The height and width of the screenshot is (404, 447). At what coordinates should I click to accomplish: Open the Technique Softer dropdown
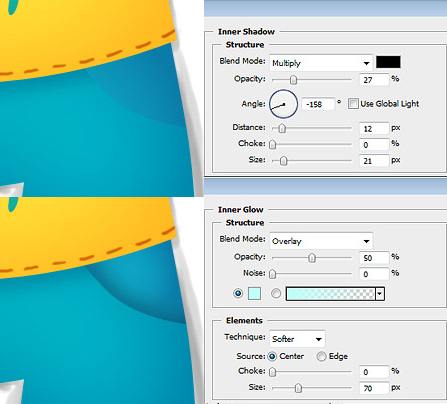click(x=297, y=339)
